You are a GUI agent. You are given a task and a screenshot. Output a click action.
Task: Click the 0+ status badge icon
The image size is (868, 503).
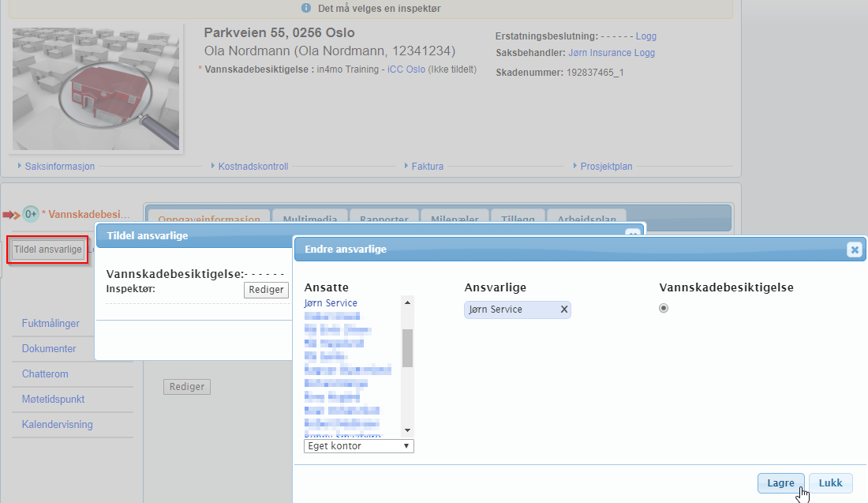point(31,214)
